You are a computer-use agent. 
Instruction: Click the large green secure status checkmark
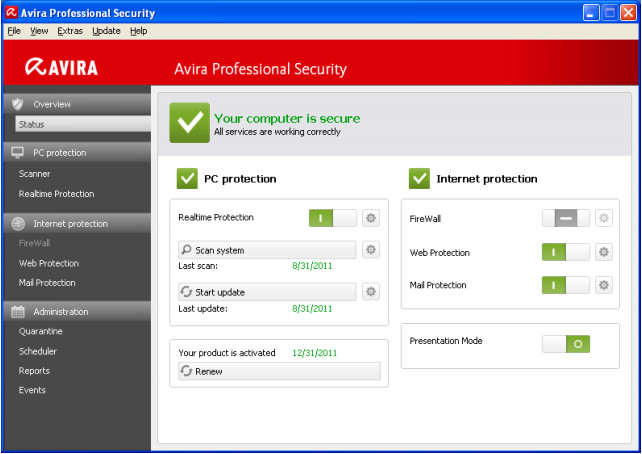pos(189,123)
